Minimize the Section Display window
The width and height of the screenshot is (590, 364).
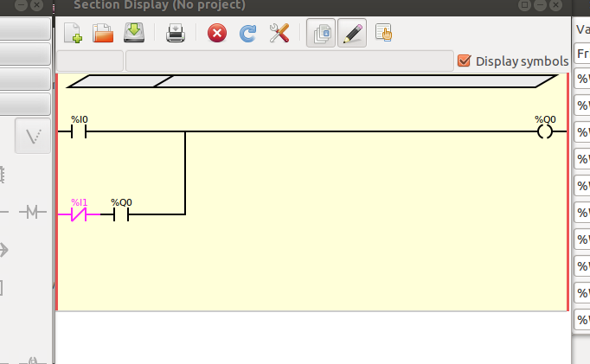[540, 5]
